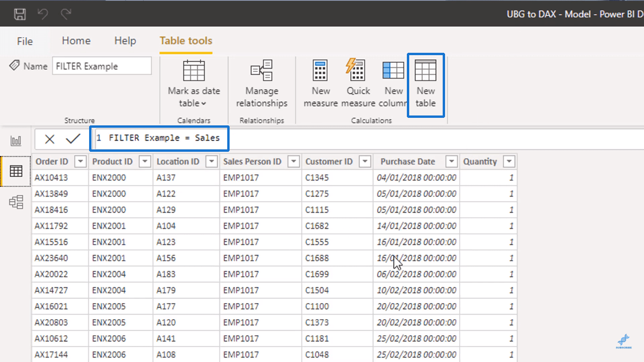Click cell AX20022
The height and width of the screenshot is (362, 644).
pyautogui.click(x=60, y=274)
